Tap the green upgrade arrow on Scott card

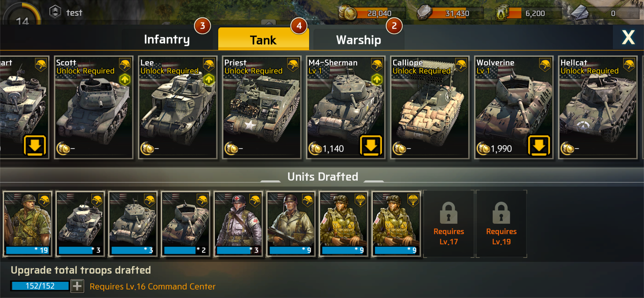pos(125,80)
